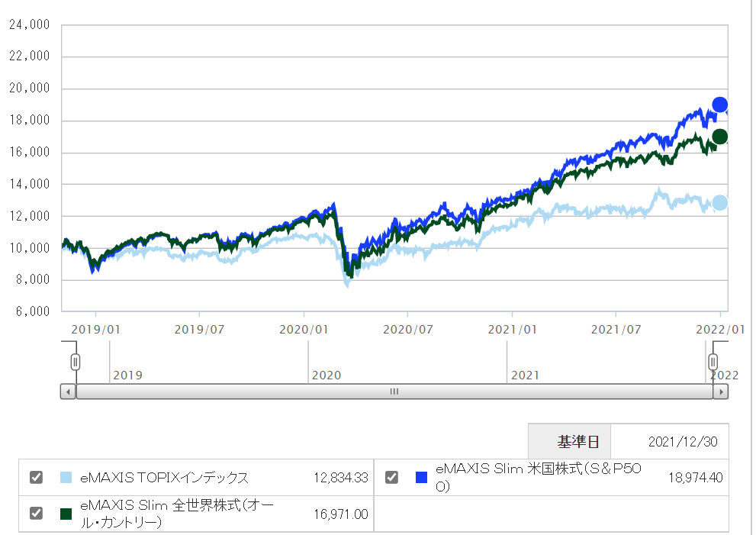The image size is (756, 535).
Task: Click the blue S&P500 endpoint marker
Action: tap(720, 105)
